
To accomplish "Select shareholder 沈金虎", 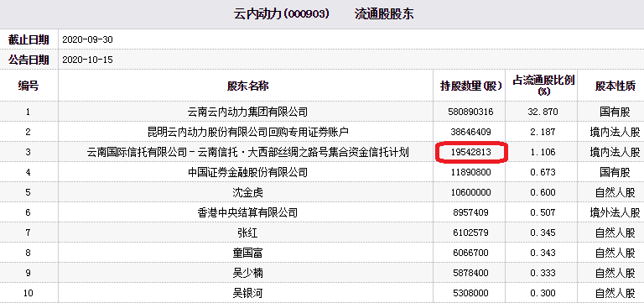I will click(247, 192).
